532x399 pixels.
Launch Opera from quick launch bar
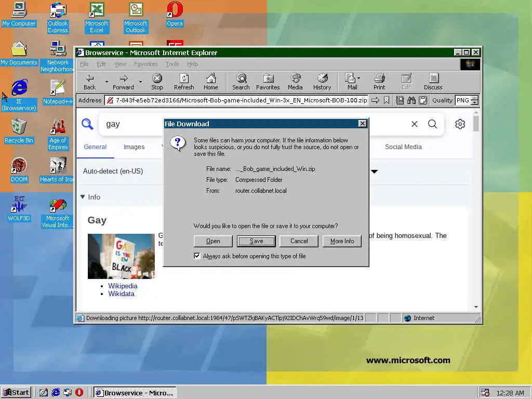pyautogui.click(x=79, y=393)
